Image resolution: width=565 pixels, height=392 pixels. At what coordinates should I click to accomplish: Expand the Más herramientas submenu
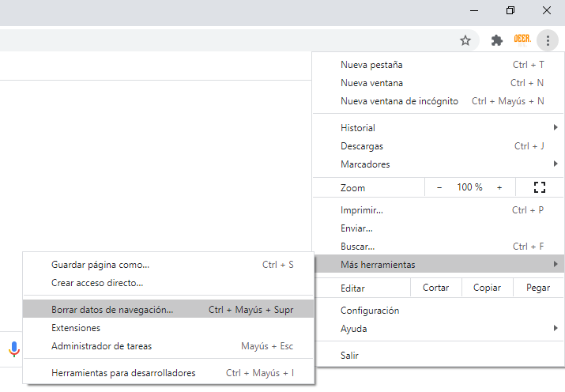438,265
